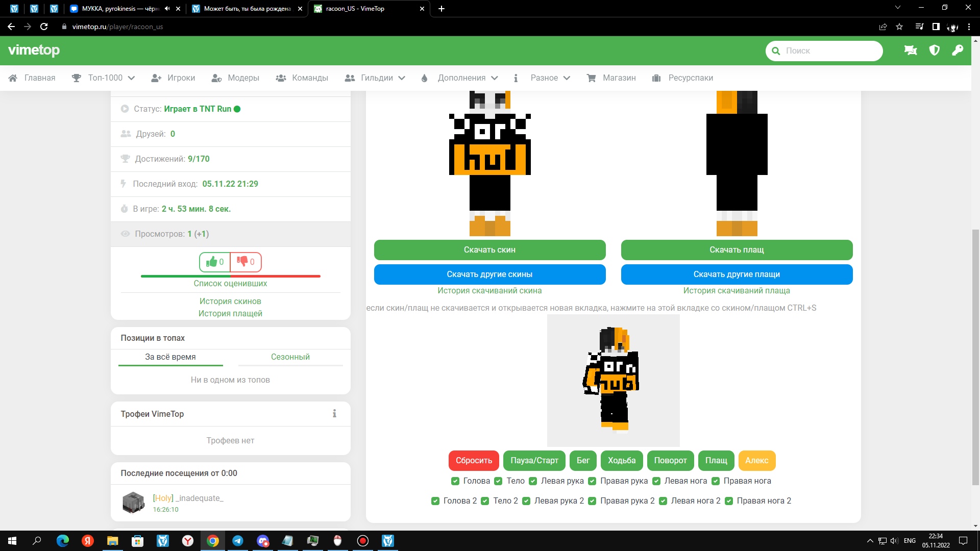Click the shield icon in header
The image size is (980, 551).
click(934, 51)
